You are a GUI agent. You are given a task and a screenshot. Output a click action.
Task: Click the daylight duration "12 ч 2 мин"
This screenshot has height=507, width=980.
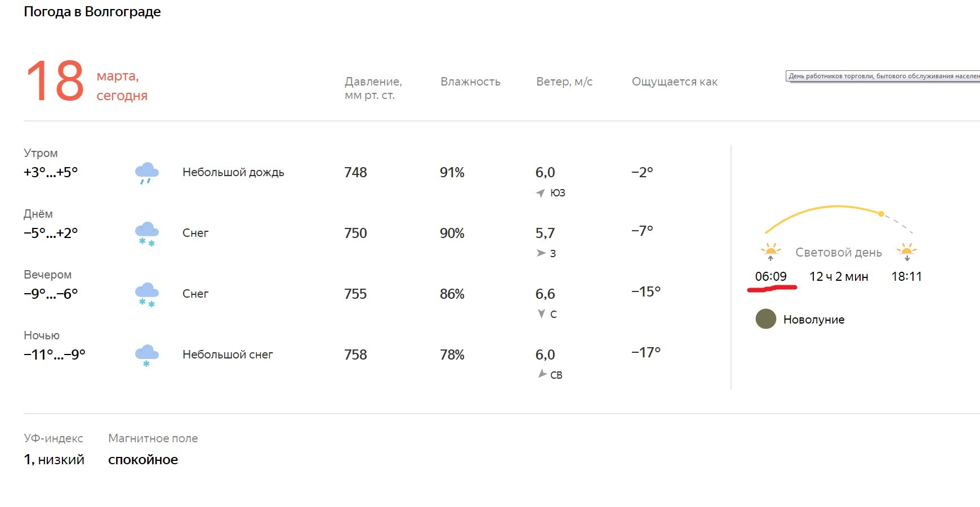click(839, 276)
